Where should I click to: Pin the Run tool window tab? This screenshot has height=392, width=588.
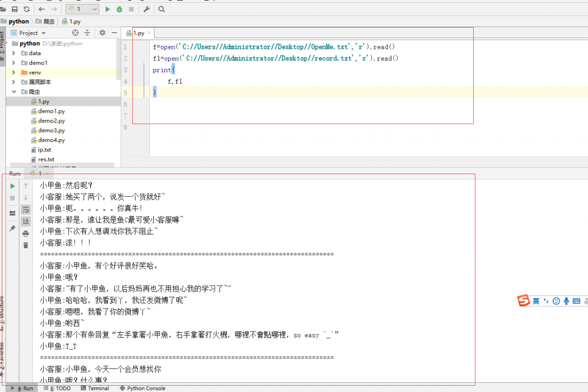pyautogui.click(x=12, y=228)
